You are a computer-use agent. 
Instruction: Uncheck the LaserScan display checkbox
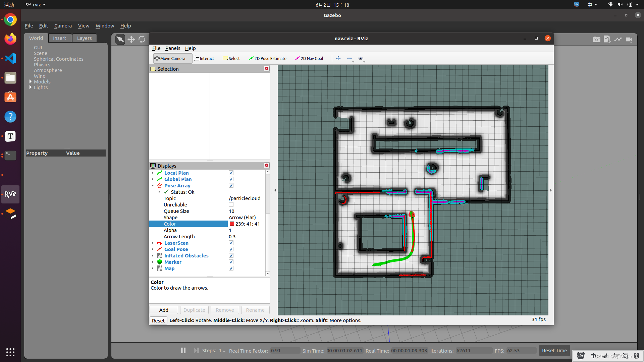coord(231,243)
